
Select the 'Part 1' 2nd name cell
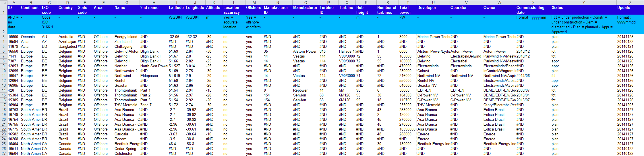click(x=154, y=90)
